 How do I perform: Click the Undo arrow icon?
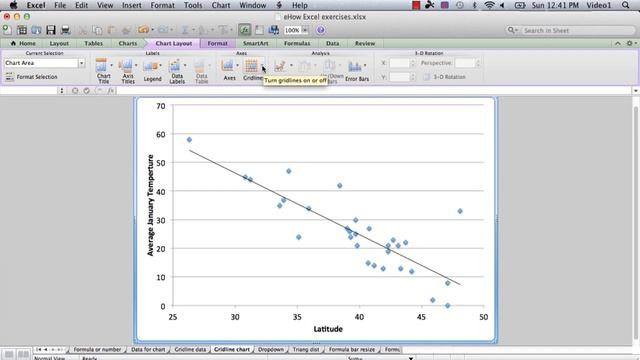pos(143,30)
